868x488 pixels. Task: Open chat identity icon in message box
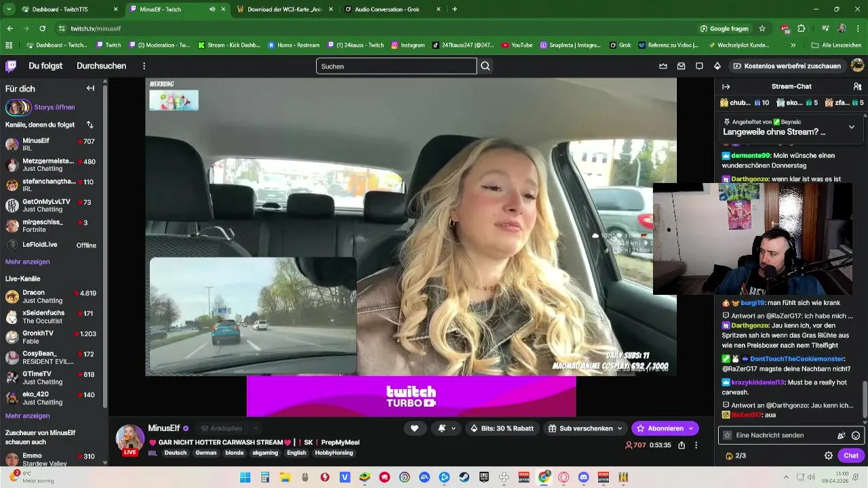point(728,435)
